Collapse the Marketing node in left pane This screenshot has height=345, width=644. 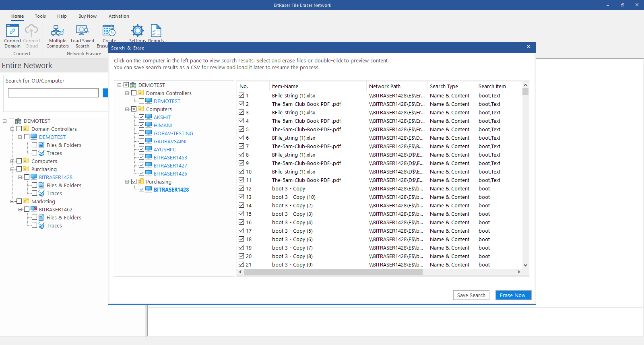(x=12, y=201)
